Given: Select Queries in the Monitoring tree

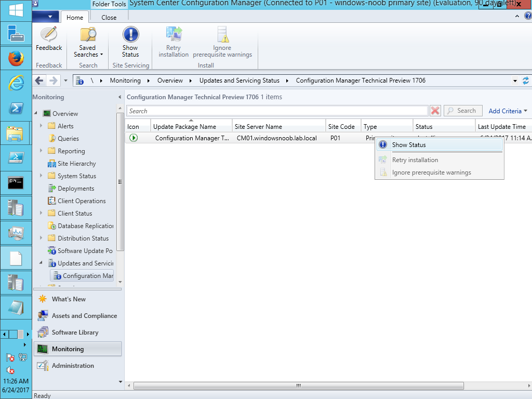Looking at the screenshot, I should tap(63, 138).
